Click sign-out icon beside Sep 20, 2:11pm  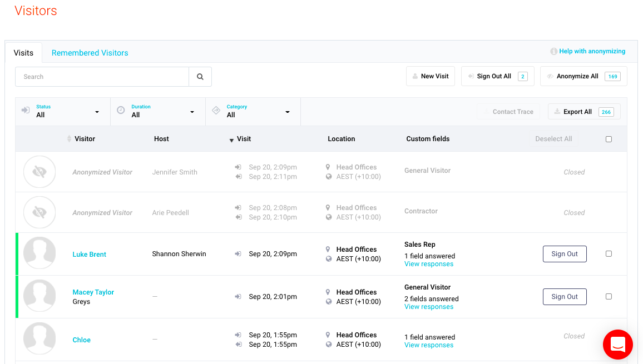coord(238,177)
